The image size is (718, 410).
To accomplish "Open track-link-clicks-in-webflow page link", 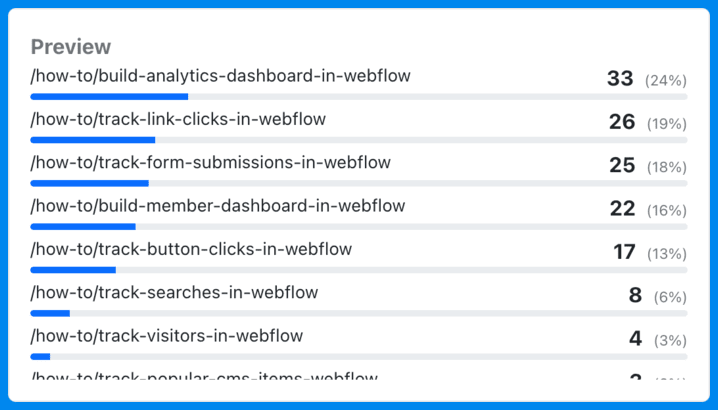I will [178, 119].
